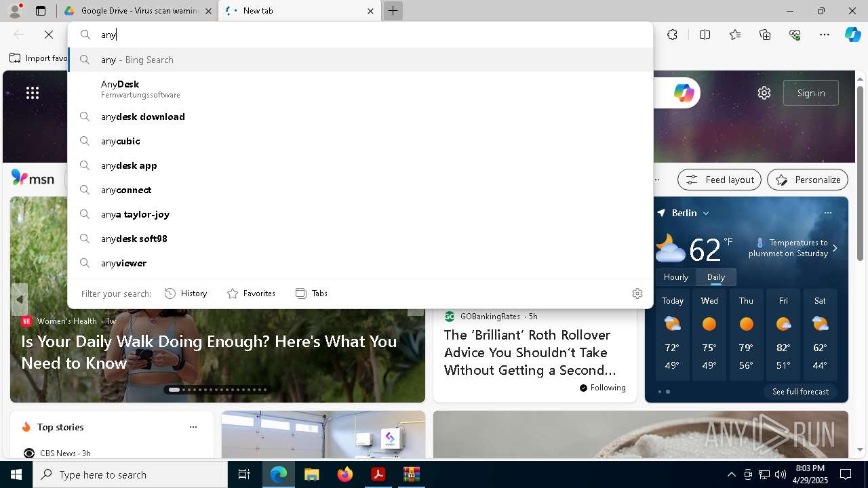Select Fri forecast column

[783, 335]
